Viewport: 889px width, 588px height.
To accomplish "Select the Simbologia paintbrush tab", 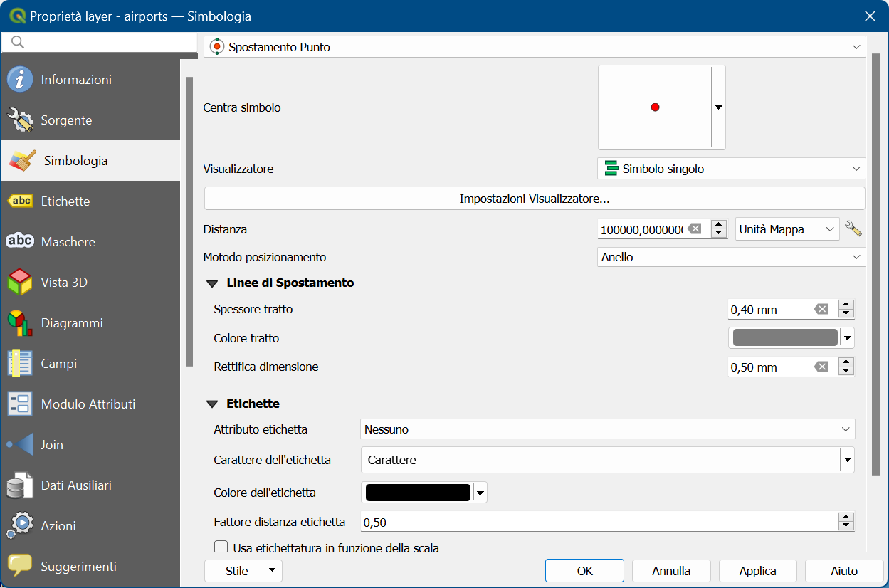I will 90,161.
